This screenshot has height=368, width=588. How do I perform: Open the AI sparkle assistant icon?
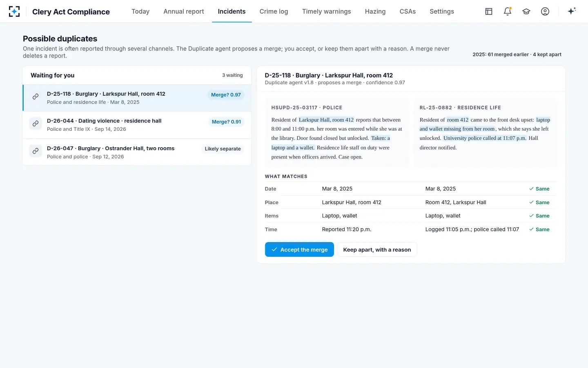[x=572, y=11]
